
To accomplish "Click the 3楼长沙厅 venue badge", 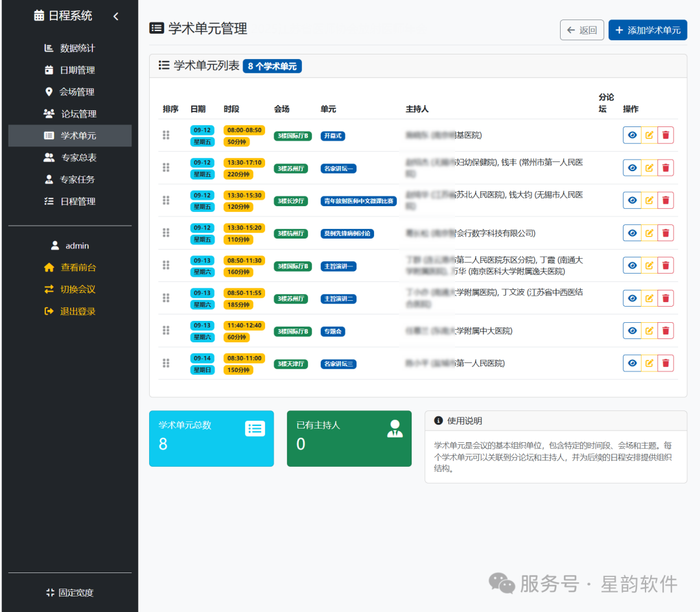I will point(290,201).
